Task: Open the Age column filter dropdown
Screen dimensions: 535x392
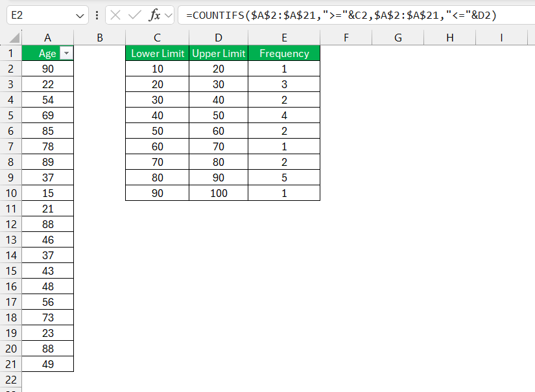Action: coord(67,53)
